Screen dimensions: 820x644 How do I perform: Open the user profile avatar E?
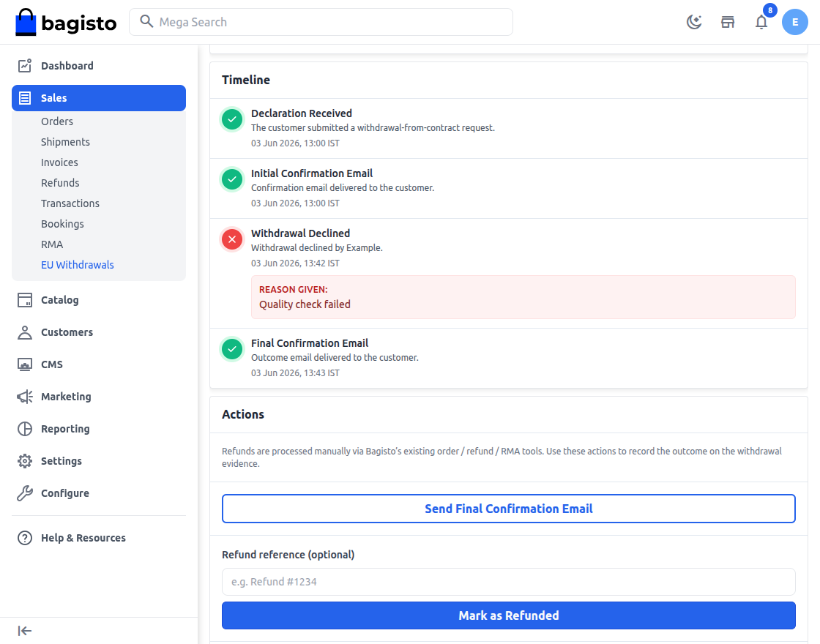(x=795, y=22)
